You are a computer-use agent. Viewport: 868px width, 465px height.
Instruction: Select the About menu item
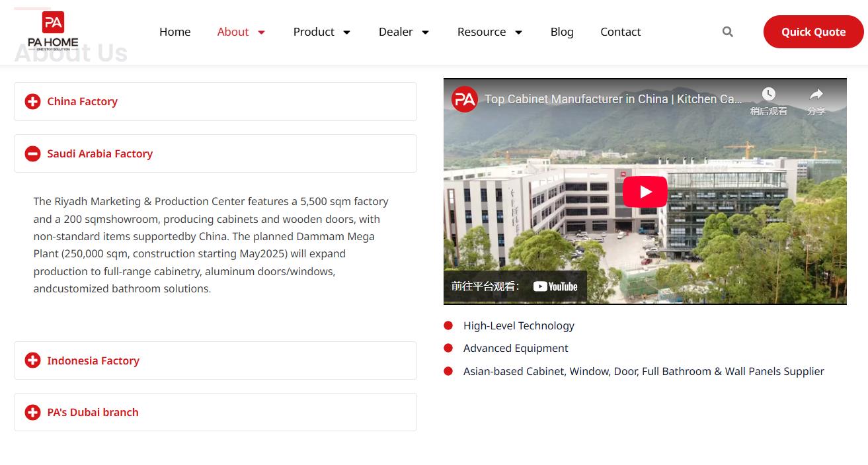233,32
